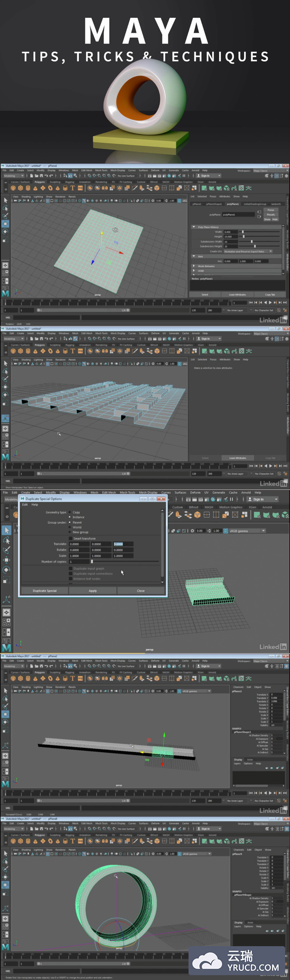Pick Lasso tool in pPlane1 window toolbox

coord(6,208)
